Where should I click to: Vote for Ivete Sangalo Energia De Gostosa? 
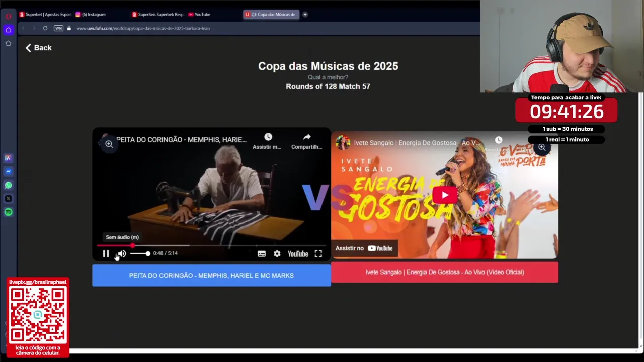[445, 272]
